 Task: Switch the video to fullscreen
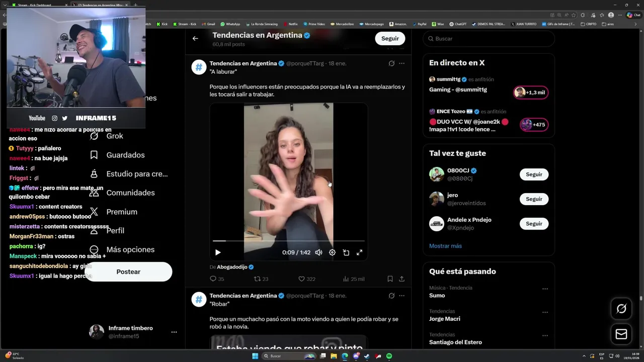click(x=359, y=252)
